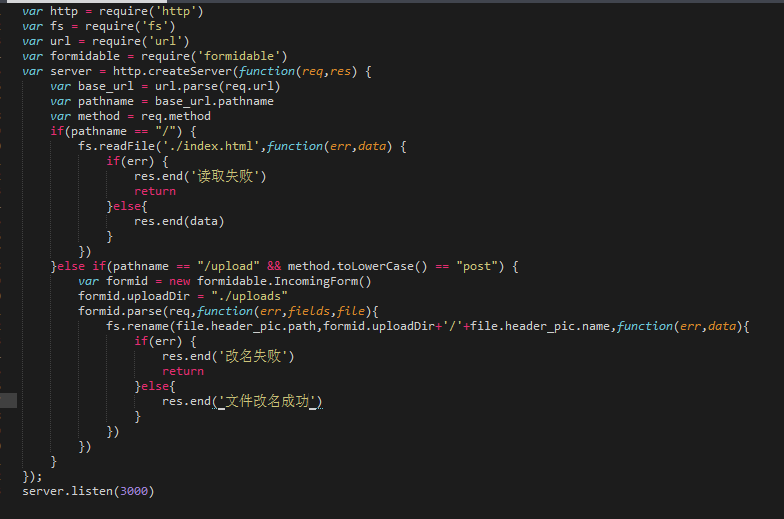Click the "./uploads" string value
This screenshot has width=784, height=519.
[250, 296]
